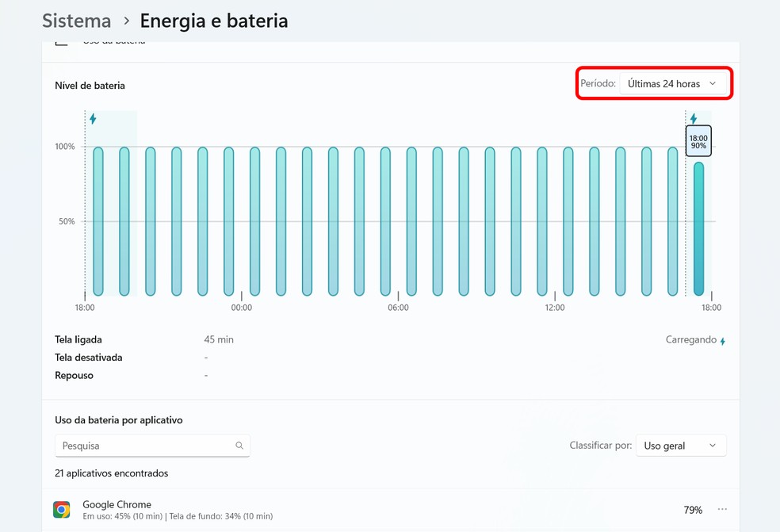Image resolution: width=780 pixels, height=532 pixels.
Task: Focus the Pesquisa search field
Action: point(147,446)
